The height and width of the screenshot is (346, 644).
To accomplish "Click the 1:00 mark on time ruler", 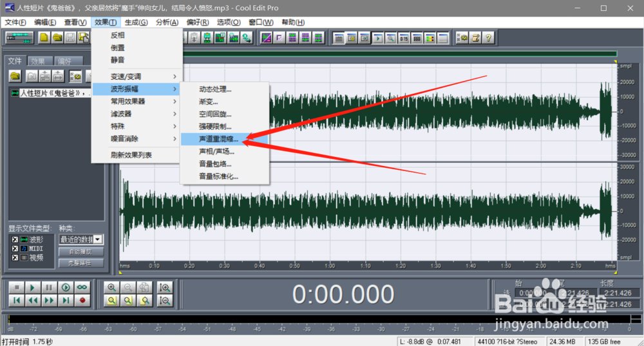I will tap(330, 266).
